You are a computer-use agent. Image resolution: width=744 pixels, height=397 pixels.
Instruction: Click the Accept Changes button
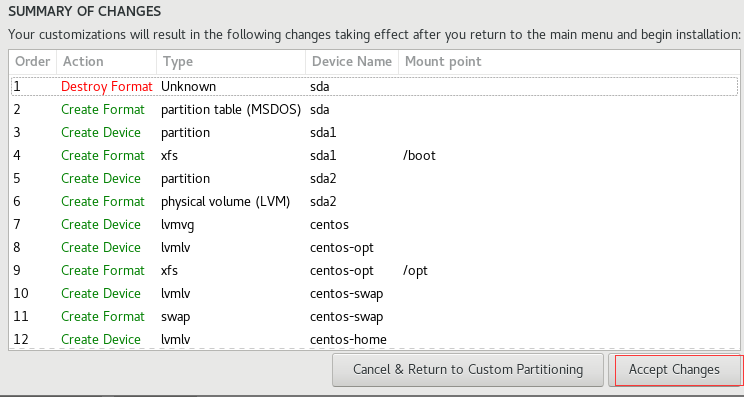[674, 370]
